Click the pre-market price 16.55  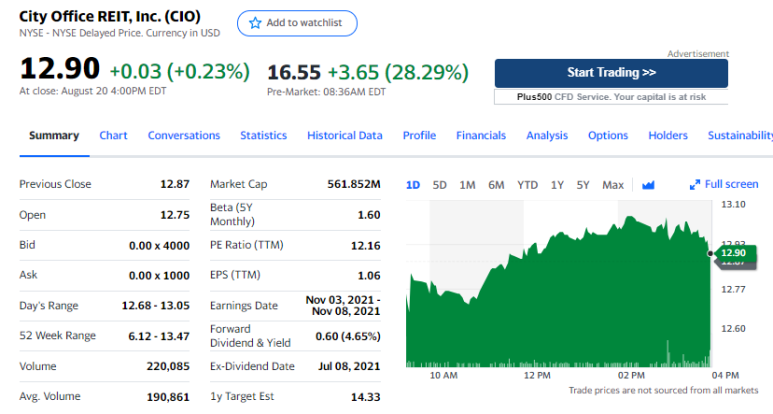[294, 72]
